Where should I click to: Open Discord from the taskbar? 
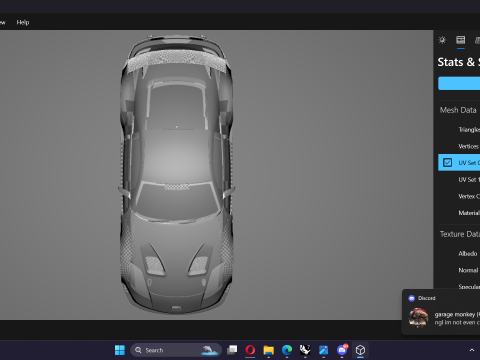pyautogui.click(x=342, y=350)
